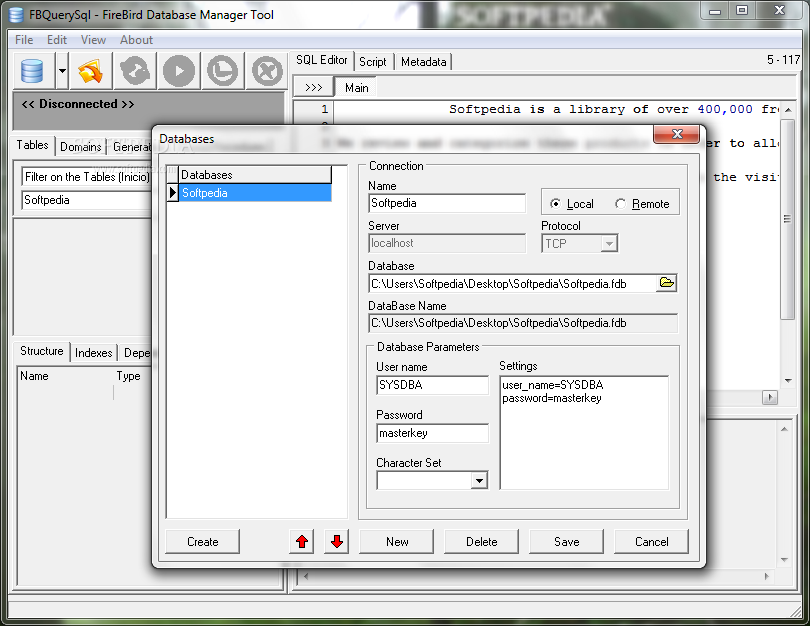Move selected database down with red arrow

point(337,541)
